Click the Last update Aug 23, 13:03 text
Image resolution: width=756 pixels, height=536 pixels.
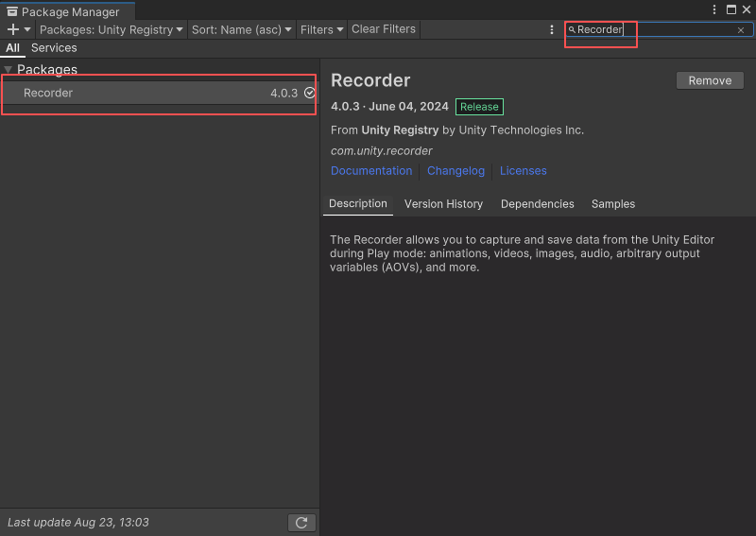point(78,523)
